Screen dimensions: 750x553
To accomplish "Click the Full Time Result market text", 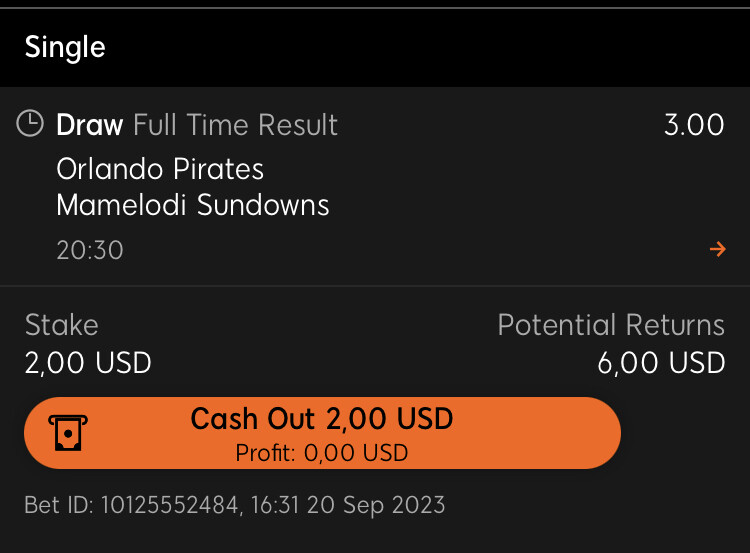I will click(x=235, y=125).
